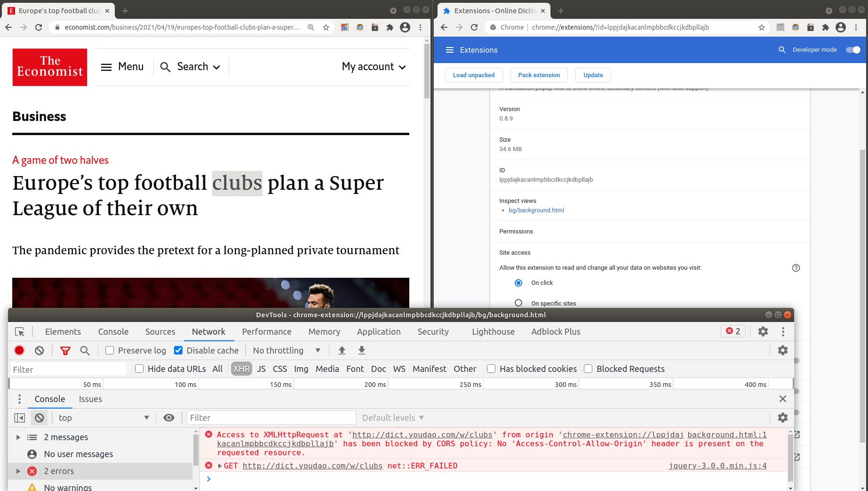Switch to the Performance tab in DevTools

point(266,331)
